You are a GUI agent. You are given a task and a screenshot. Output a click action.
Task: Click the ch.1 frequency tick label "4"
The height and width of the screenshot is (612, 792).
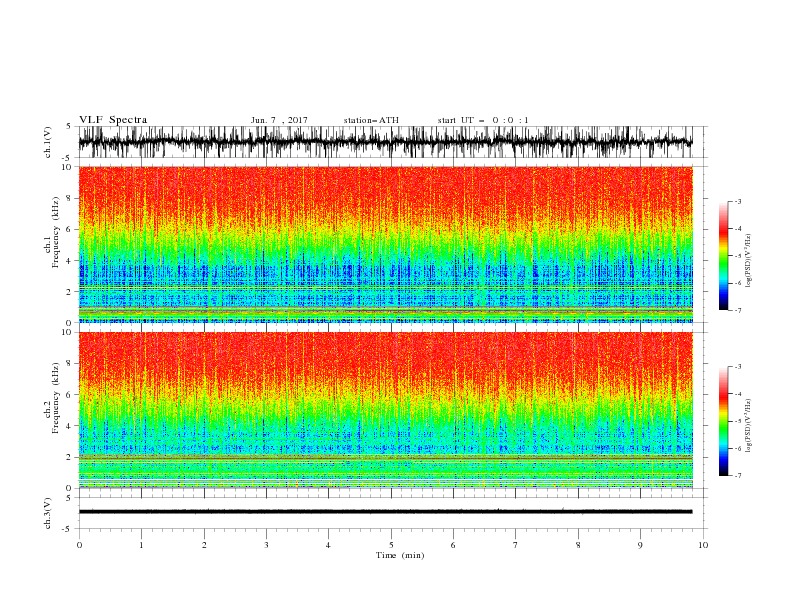click(x=69, y=261)
